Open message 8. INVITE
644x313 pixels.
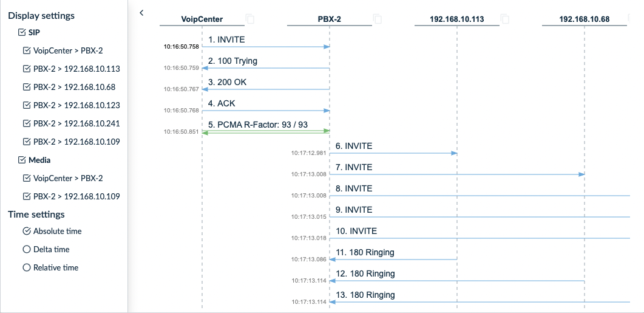point(354,189)
